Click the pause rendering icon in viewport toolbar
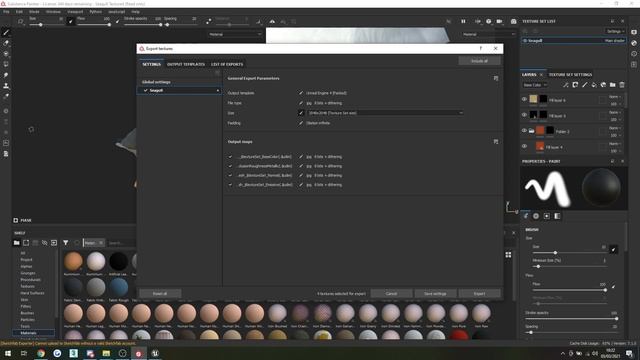 463,21
